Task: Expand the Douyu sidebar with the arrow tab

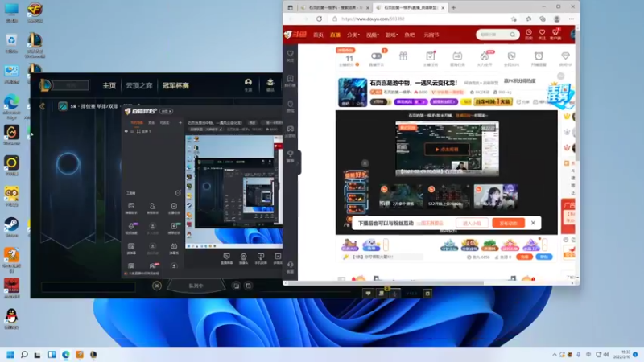Action: (299, 162)
